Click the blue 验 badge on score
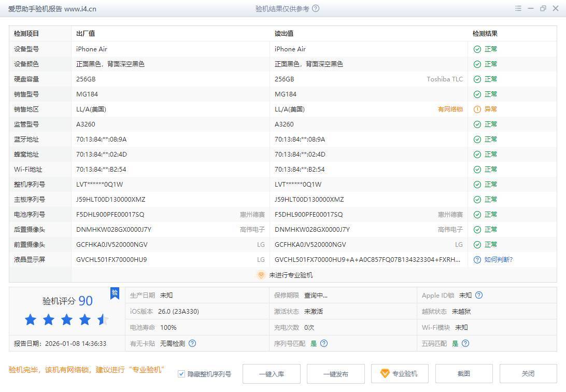 [115, 293]
